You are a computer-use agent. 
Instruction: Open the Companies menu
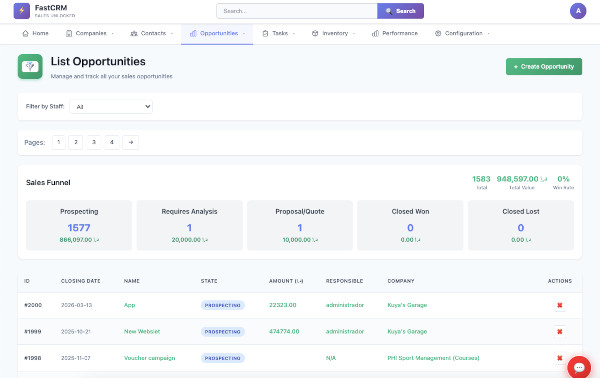coord(90,33)
